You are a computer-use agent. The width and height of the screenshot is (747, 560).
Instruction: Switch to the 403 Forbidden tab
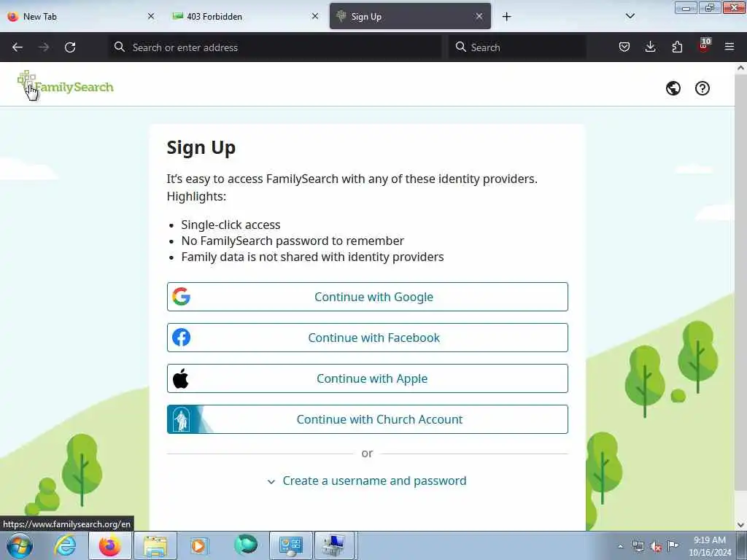click(x=245, y=17)
